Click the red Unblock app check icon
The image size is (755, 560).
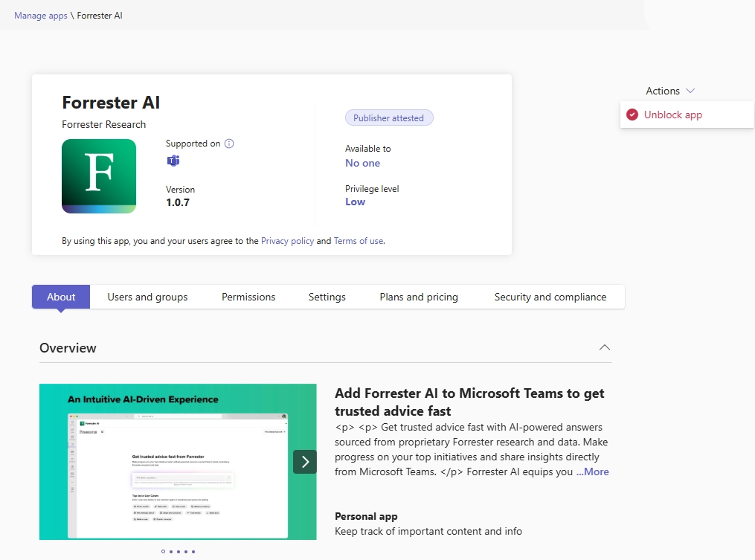[x=632, y=115]
